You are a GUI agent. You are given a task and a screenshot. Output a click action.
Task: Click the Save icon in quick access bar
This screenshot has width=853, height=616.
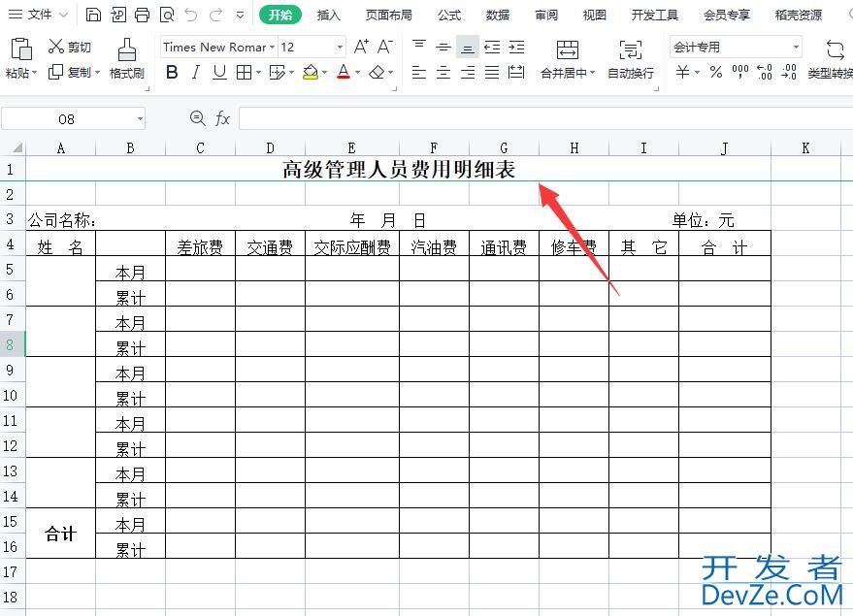coord(93,15)
